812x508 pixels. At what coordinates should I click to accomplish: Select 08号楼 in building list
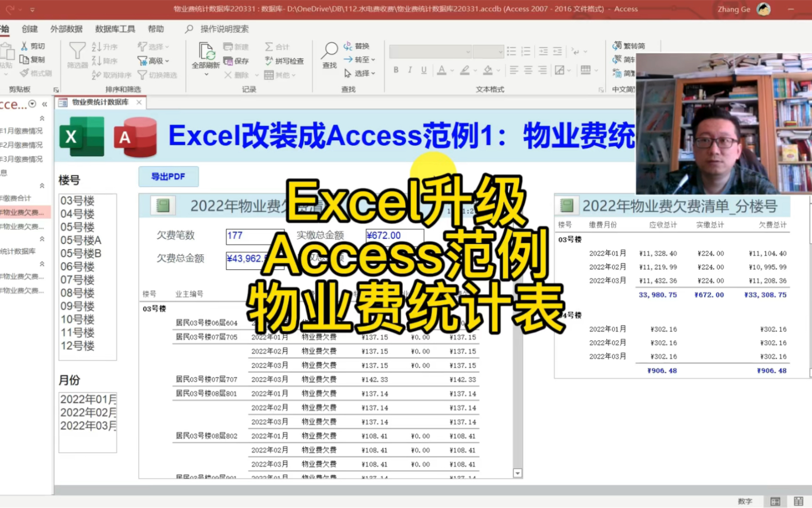(77, 293)
